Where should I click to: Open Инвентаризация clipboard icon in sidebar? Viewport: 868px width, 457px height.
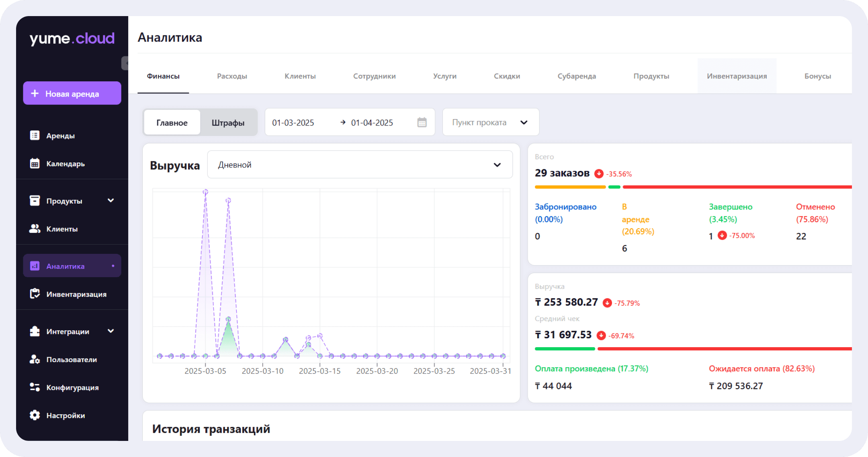(35, 294)
